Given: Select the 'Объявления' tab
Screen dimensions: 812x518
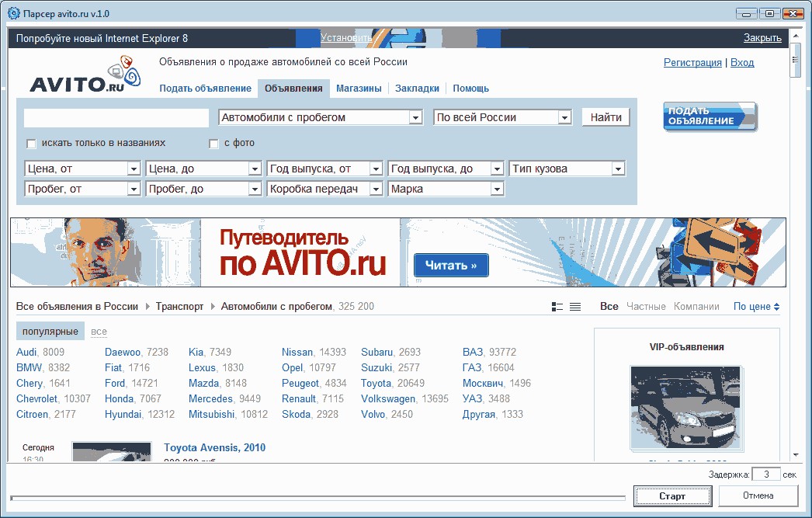Looking at the screenshot, I should click(x=293, y=89).
